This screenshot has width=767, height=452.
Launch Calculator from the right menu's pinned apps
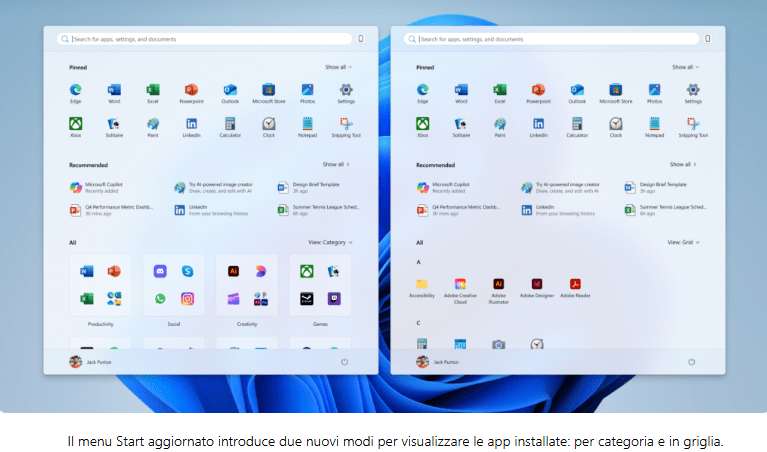pyautogui.click(x=577, y=125)
